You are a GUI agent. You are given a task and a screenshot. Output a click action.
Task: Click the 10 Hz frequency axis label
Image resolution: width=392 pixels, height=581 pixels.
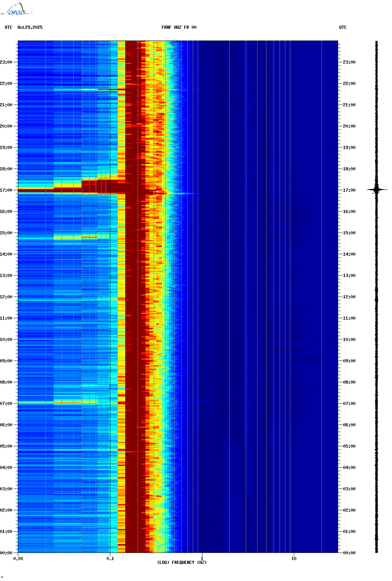pos(294,559)
